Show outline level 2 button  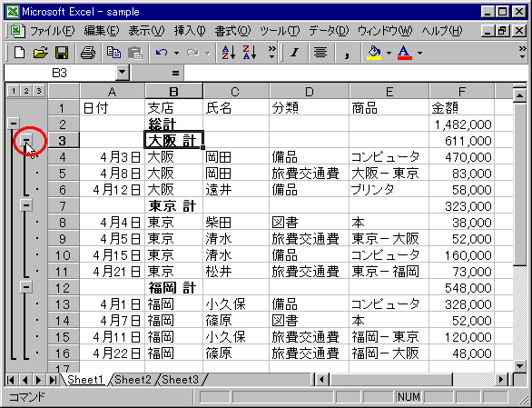[26, 91]
